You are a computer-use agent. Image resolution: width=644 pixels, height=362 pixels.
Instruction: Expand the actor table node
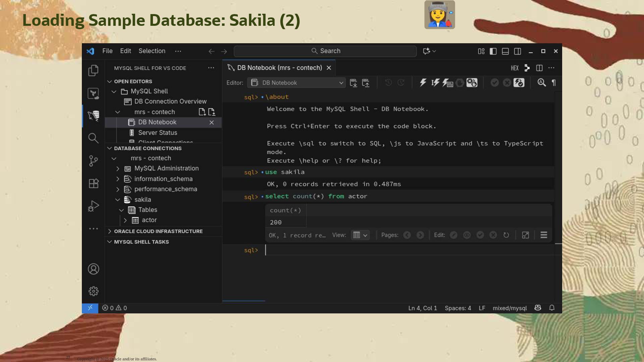125,220
